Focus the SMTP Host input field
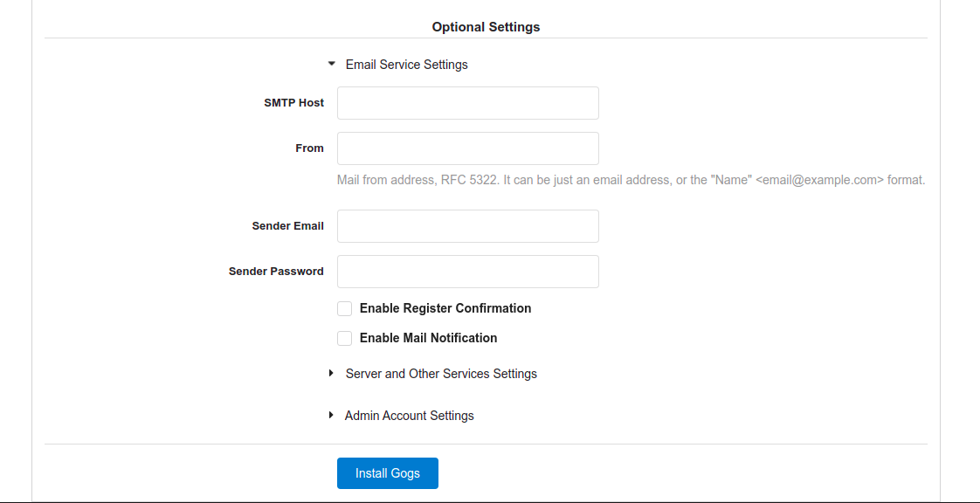The height and width of the screenshot is (503, 980). [468, 103]
